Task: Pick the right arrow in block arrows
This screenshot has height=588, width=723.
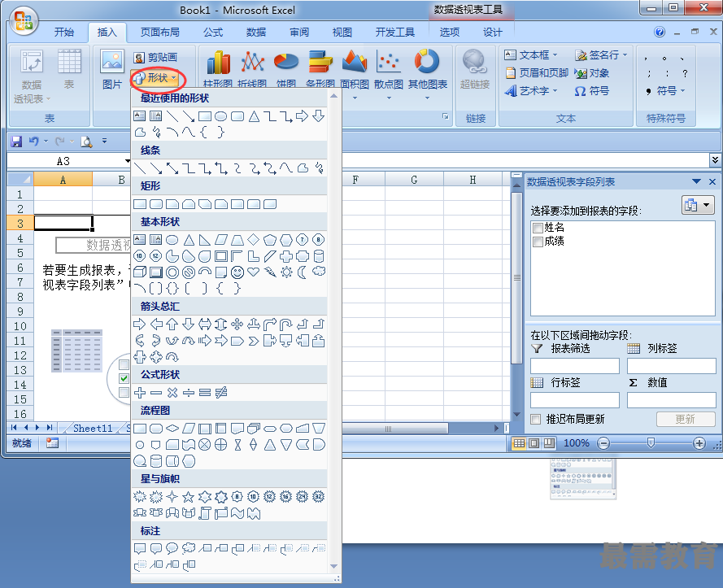Action: click(139, 324)
